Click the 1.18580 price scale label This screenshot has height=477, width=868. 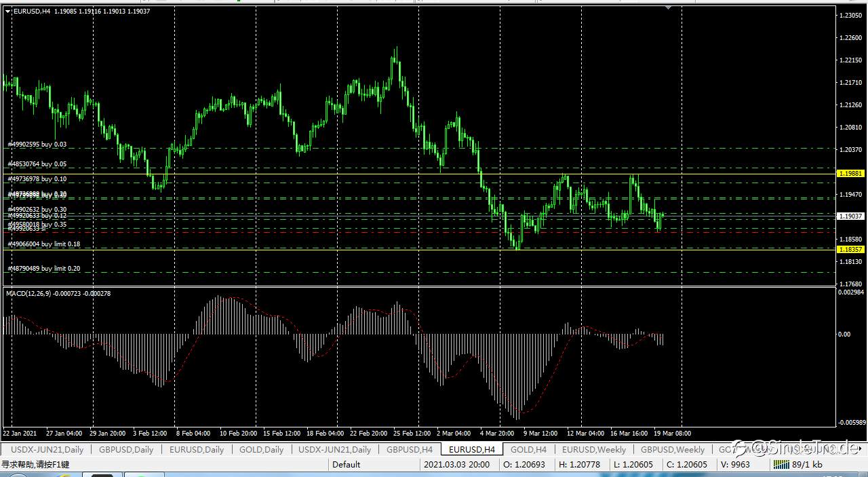(x=851, y=240)
